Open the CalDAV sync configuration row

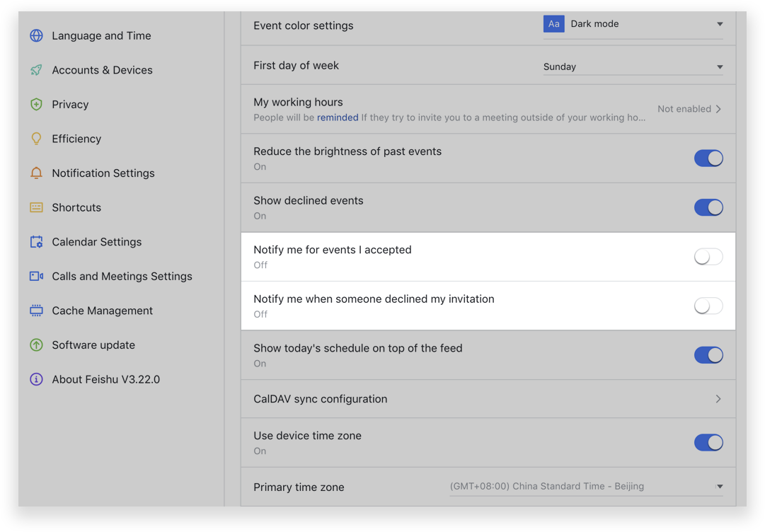488,399
